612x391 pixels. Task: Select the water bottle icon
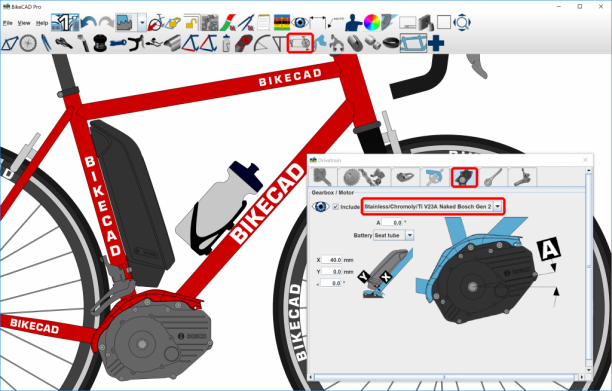(226, 43)
